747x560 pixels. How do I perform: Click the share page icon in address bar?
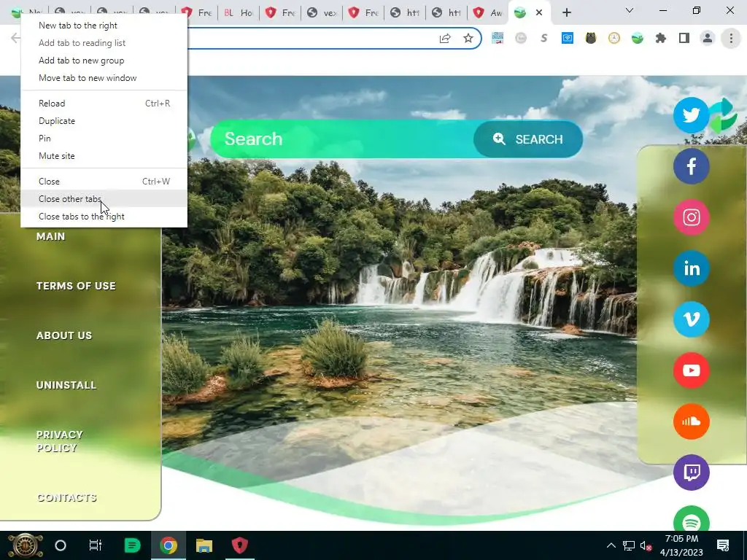click(445, 38)
